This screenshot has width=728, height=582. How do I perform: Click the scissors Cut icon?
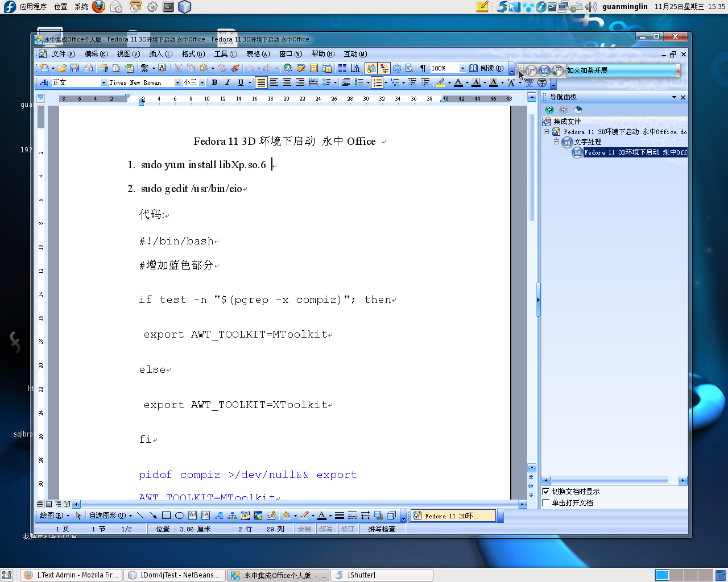178,68
